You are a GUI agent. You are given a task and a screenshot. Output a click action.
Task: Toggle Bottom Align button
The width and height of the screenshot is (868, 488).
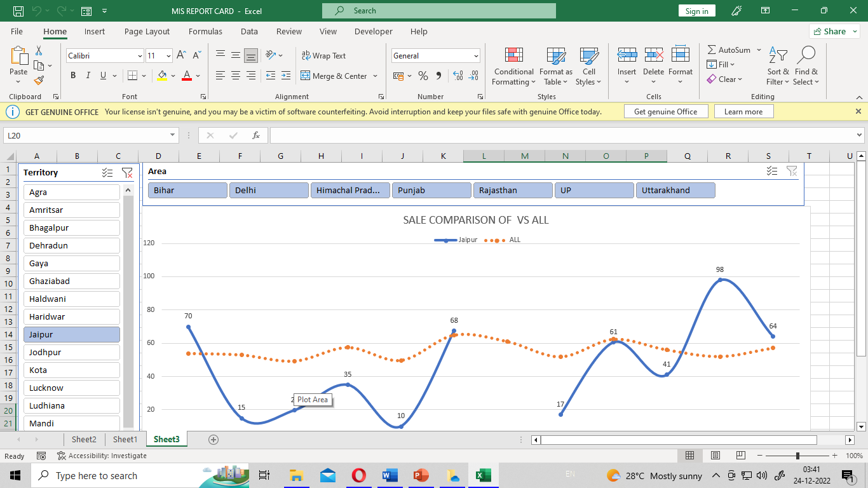(251, 55)
